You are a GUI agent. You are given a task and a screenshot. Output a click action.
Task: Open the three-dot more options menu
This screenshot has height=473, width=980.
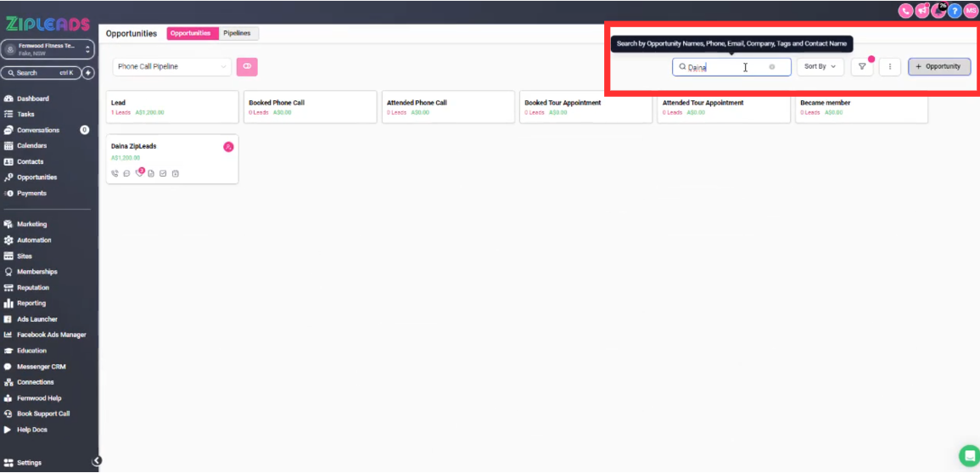889,67
